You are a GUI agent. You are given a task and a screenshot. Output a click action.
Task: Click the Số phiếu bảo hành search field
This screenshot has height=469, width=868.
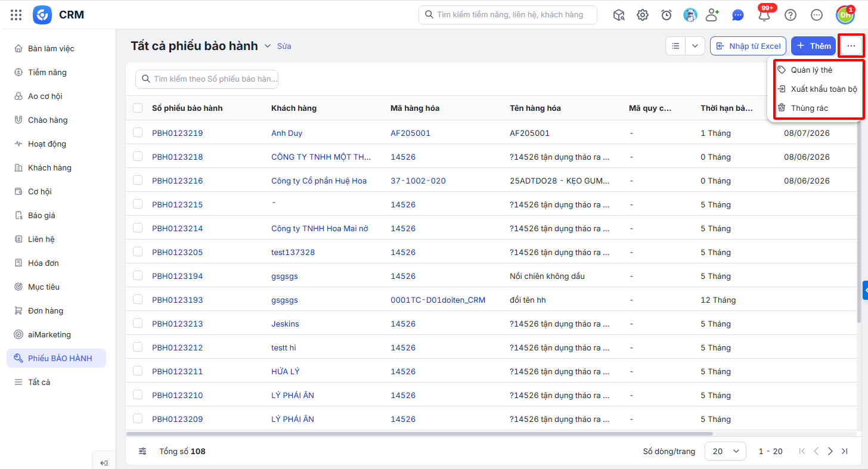[x=207, y=79]
